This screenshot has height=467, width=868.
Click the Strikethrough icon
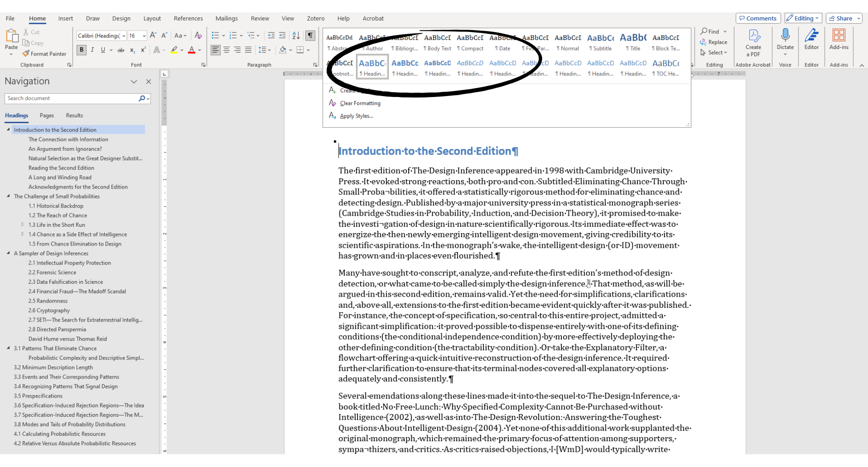pyautogui.click(x=121, y=50)
